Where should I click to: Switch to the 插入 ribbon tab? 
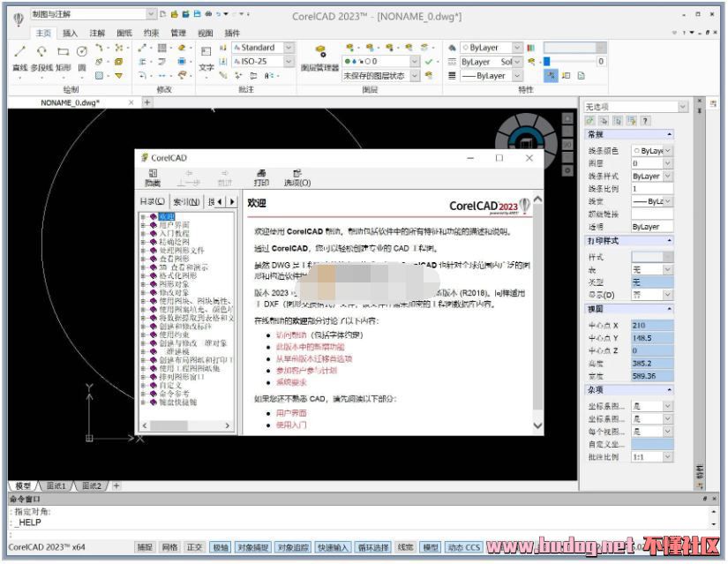[x=70, y=33]
